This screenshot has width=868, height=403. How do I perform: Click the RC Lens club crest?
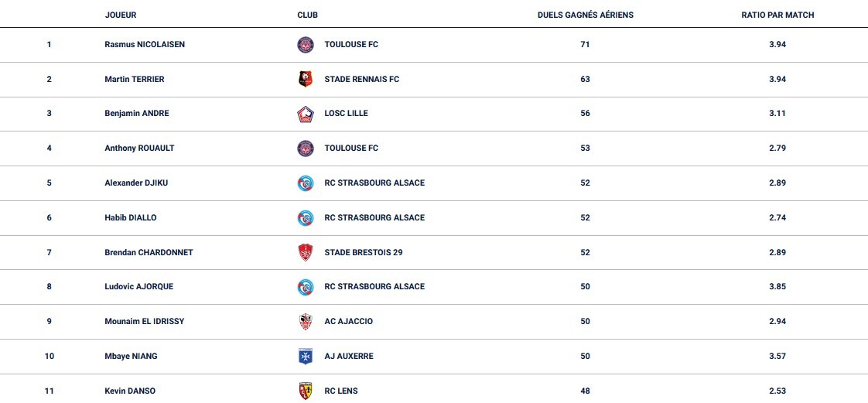pos(306,391)
